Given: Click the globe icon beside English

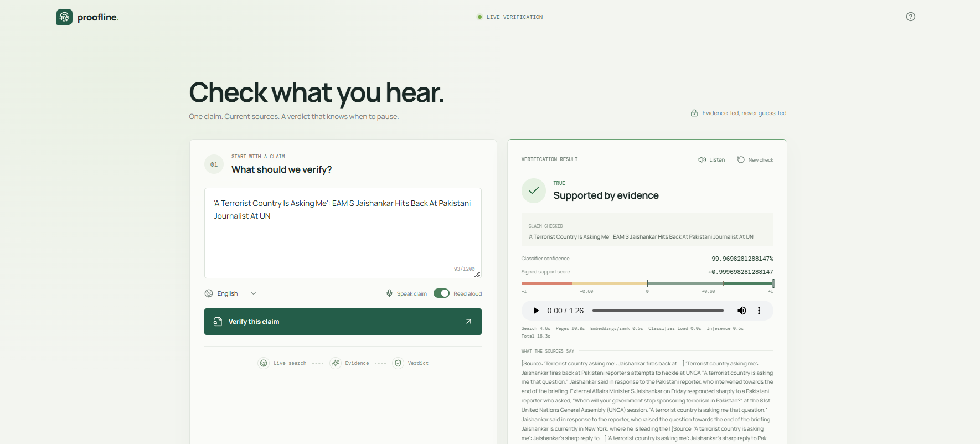Looking at the screenshot, I should click(209, 293).
